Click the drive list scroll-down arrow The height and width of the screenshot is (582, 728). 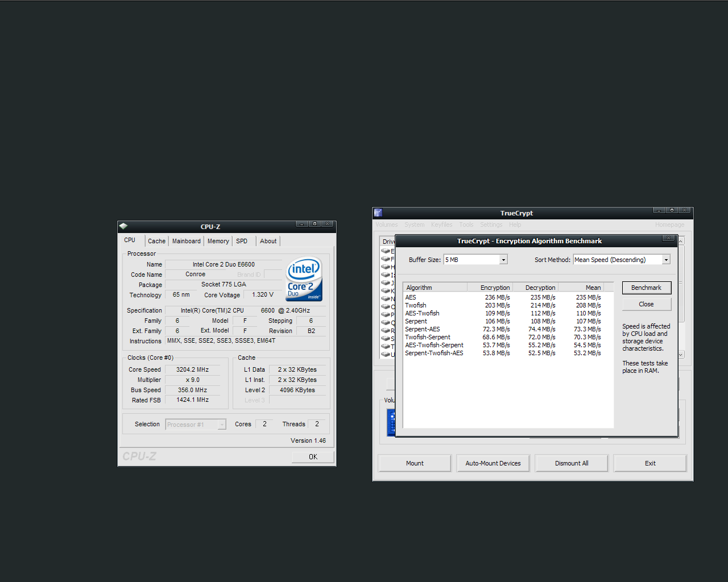click(x=681, y=355)
